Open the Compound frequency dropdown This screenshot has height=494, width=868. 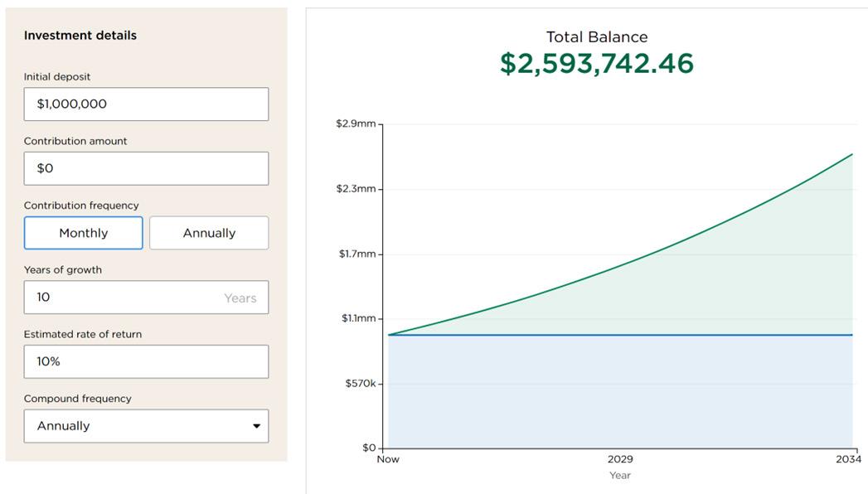146,426
